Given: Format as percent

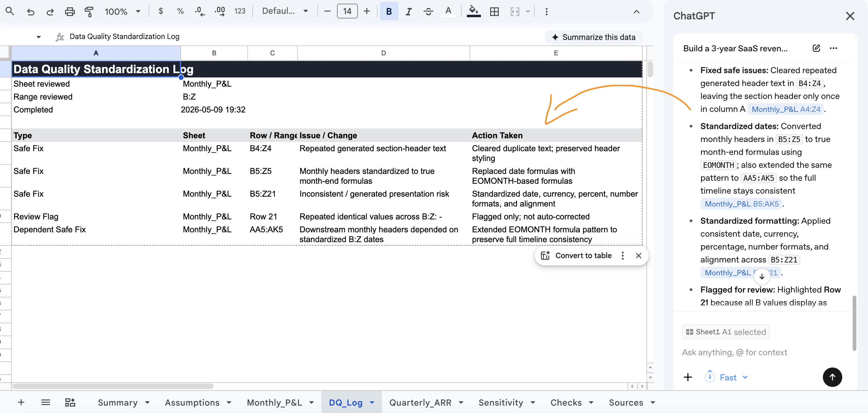Looking at the screenshot, I should coord(180,11).
